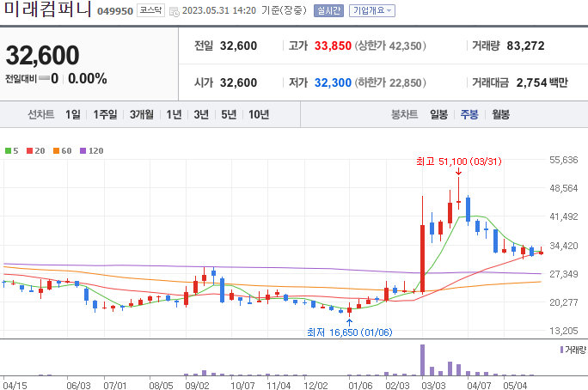
Task: Select the 1주일 line chart tab
Action: click(106, 114)
